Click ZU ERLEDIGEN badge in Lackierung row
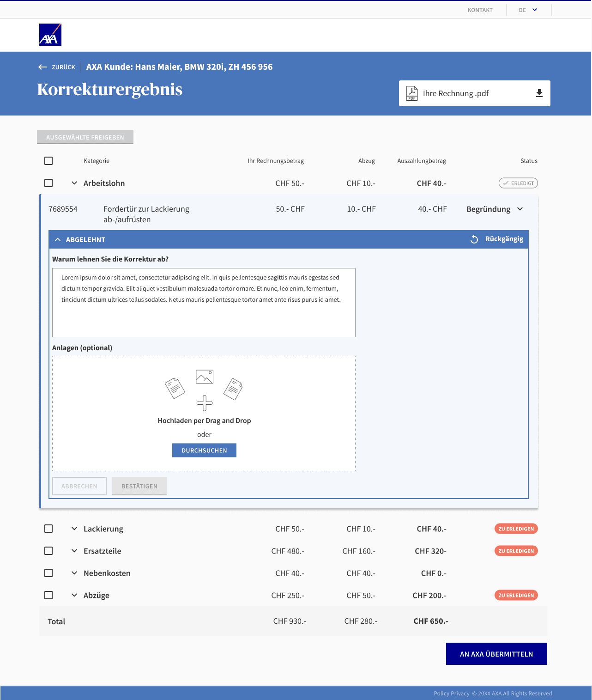 (x=516, y=529)
